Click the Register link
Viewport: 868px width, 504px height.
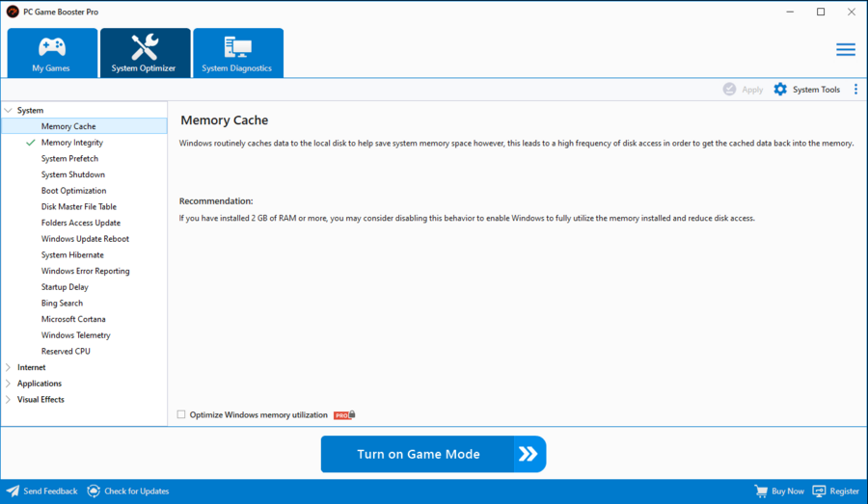pyautogui.click(x=844, y=491)
